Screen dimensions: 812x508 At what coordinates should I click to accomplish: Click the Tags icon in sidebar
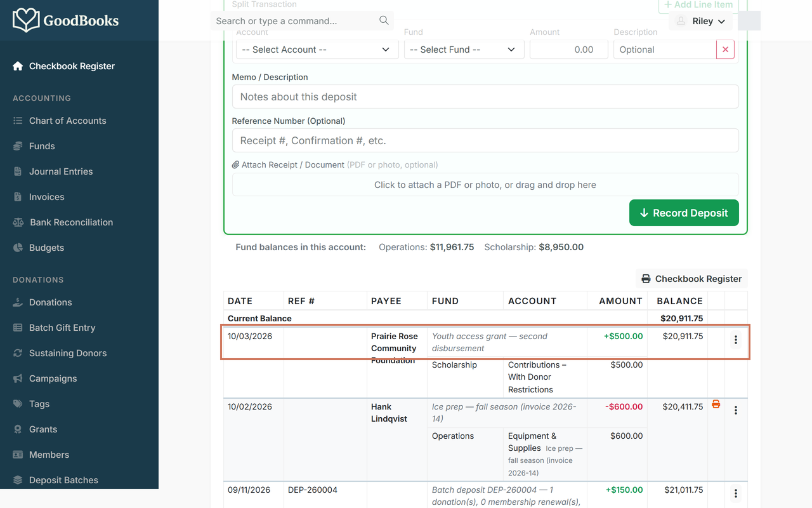coord(18,404)
